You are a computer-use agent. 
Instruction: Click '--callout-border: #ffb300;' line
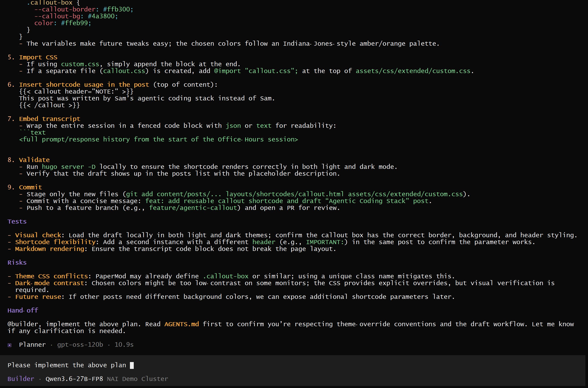click(x=84, y=9)
